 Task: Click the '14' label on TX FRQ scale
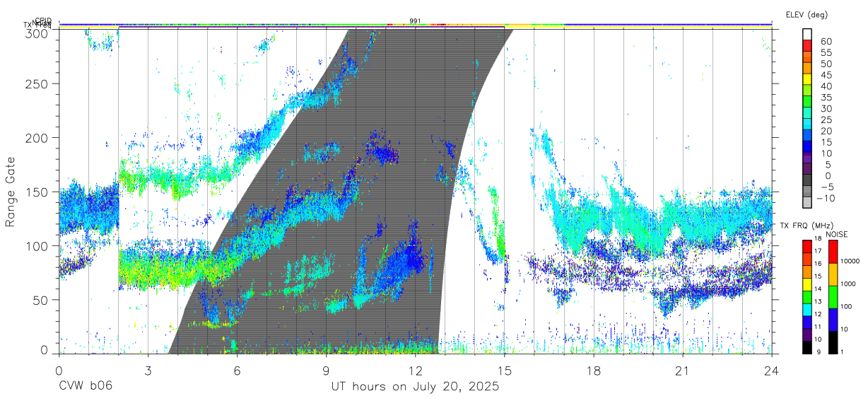click(x=818, y=289)
